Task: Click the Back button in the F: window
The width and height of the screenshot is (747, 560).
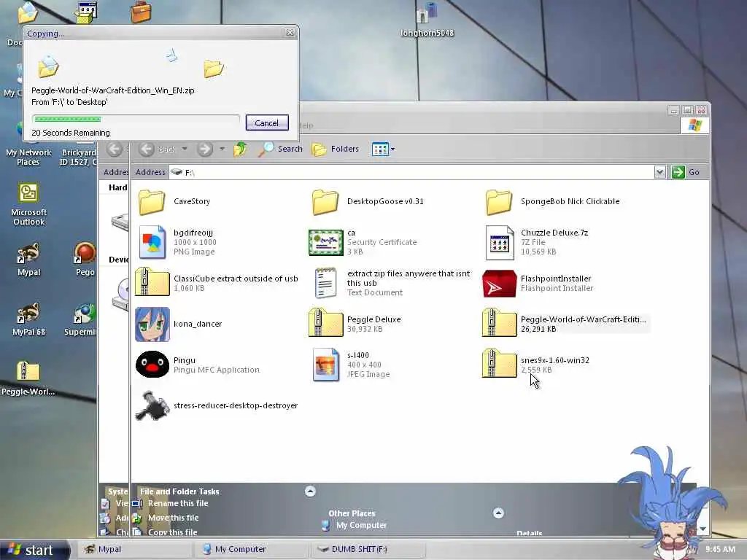Action: point(158,149)
